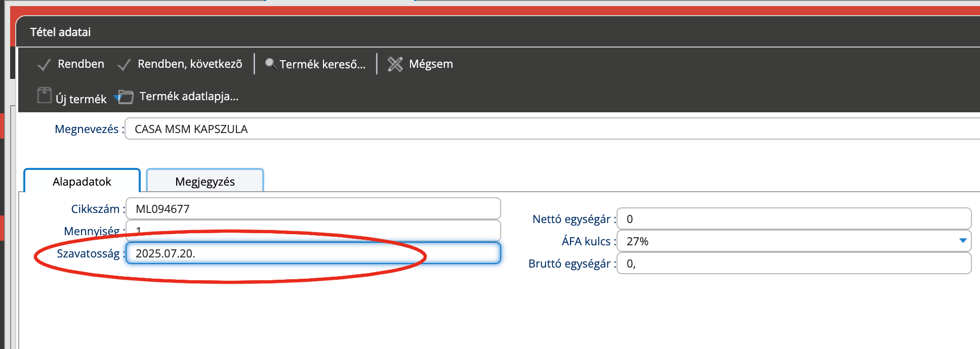Create a new product with Új termék
This screenshot has height=349, width=980.
click(x=72, y=97)
